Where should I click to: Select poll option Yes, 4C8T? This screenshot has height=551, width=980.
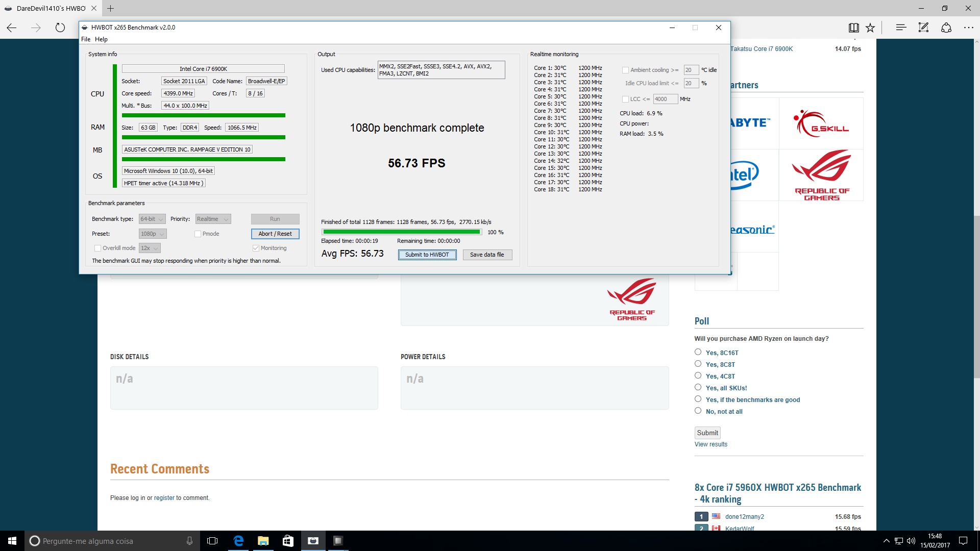pos(698,375)
